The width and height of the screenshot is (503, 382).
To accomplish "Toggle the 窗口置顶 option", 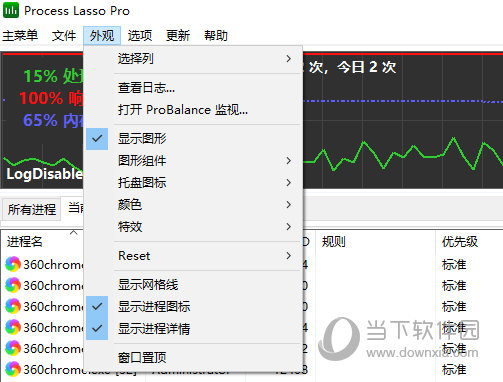I will 193,358.
